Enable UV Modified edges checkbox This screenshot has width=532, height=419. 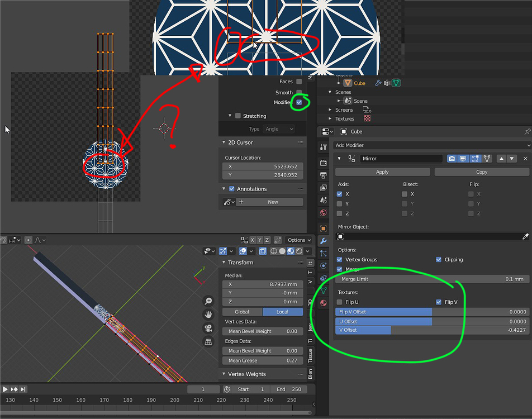[x=299, y=102]
